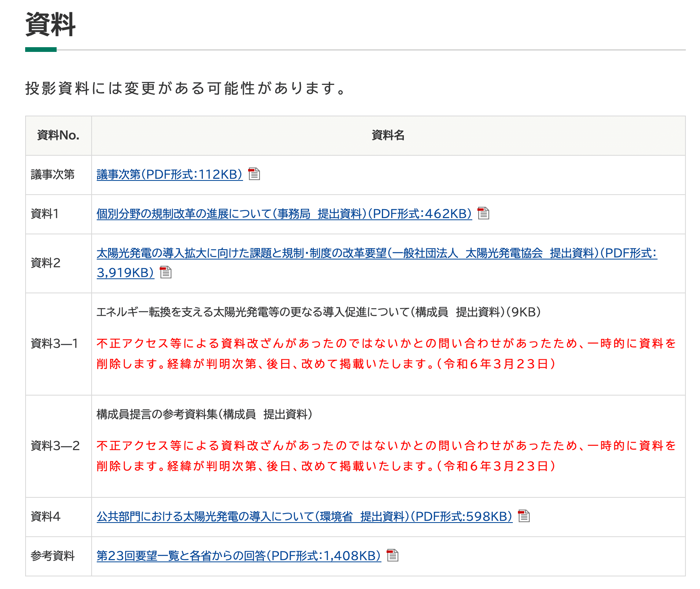Click PDF icon after 3,919KB text

(166, 272)
